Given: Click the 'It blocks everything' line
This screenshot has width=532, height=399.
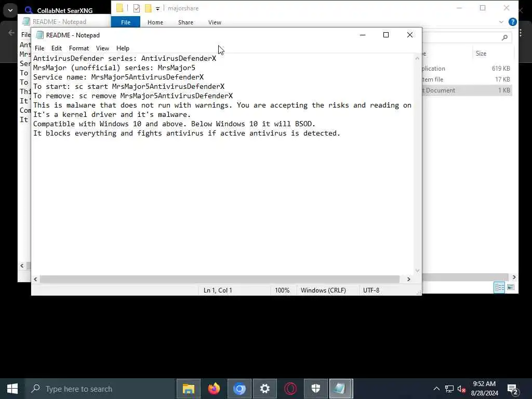Looking at the screenshot, I should click(187, 134).
